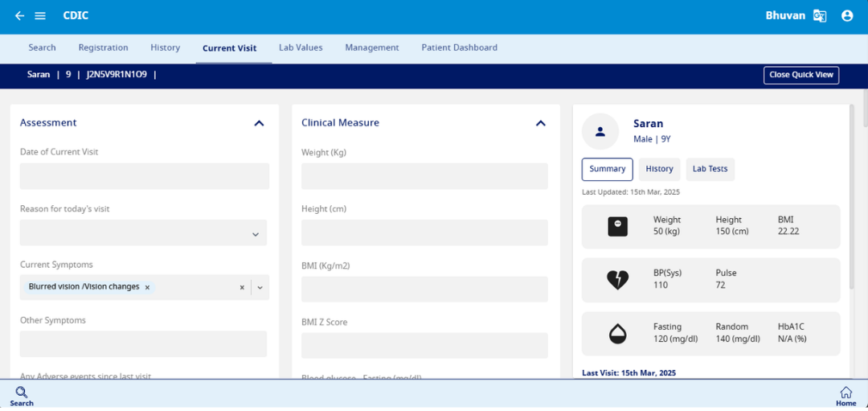Viewport: 868px width, 411px height.
Task: Open the user account profile icon
Action: tap(847, 16)
